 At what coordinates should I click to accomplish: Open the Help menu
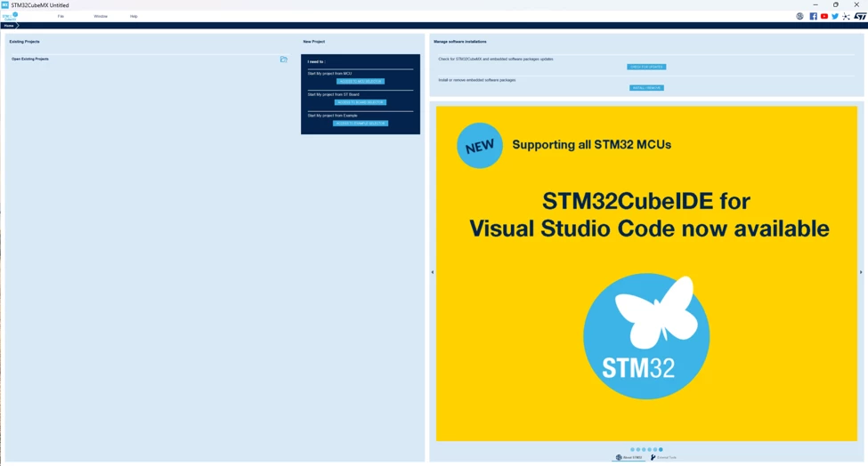(x=134, y=17)
